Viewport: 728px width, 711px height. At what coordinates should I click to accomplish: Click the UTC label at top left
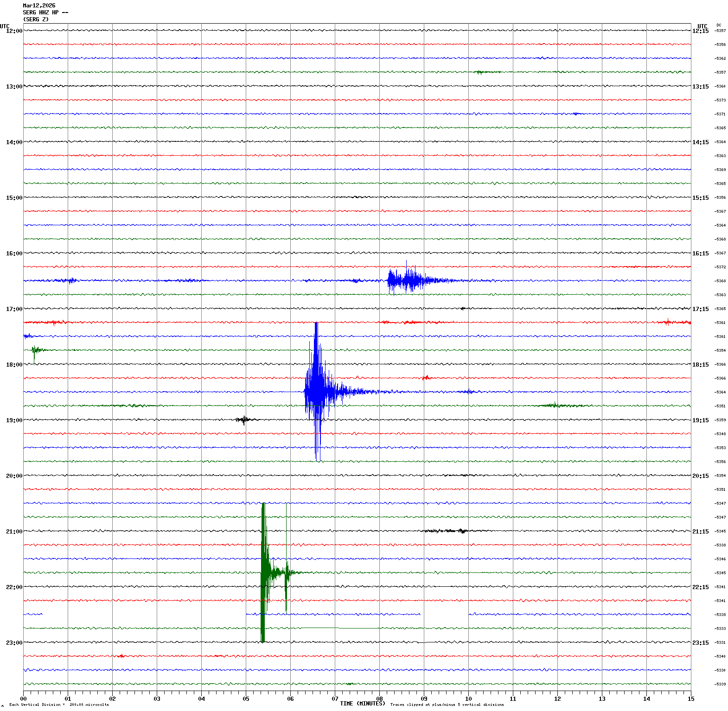pyautogui.click(x=5, y=26)
